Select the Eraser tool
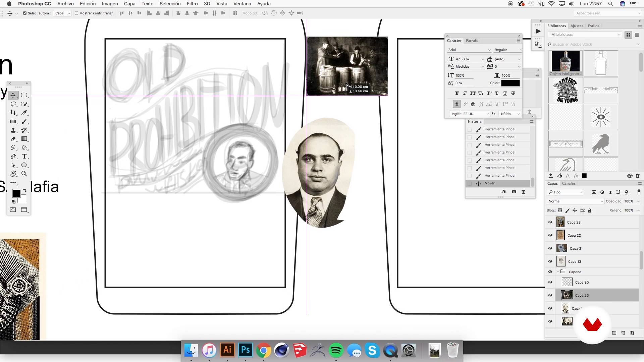Viewport: 644px width, 362px height. click(13, 139)
